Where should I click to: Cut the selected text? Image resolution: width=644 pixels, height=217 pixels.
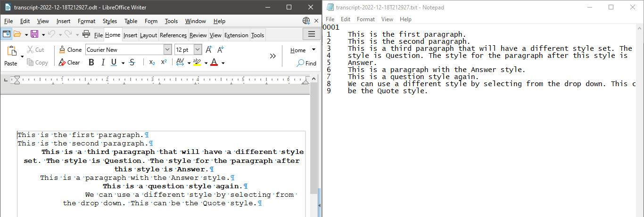(35, 49)
